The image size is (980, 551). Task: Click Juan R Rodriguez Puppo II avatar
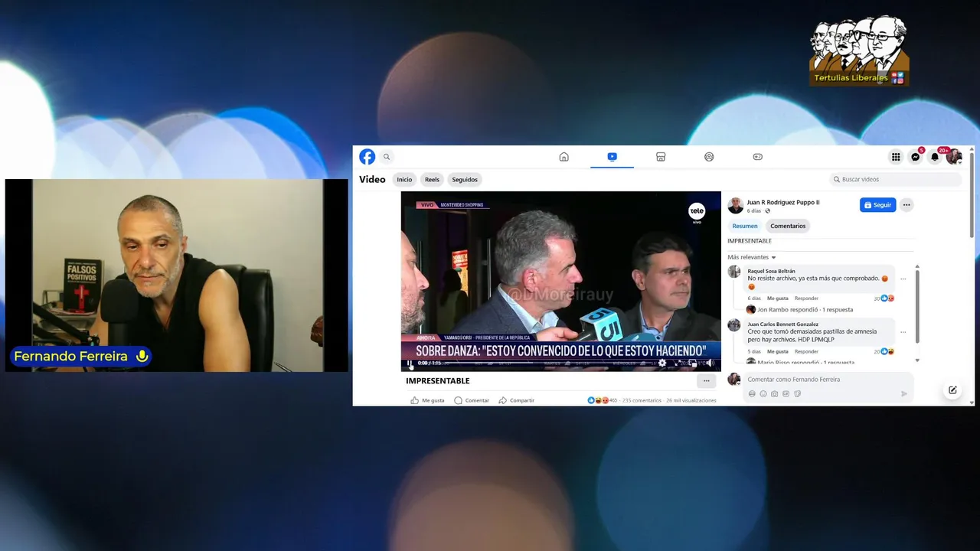736,205
